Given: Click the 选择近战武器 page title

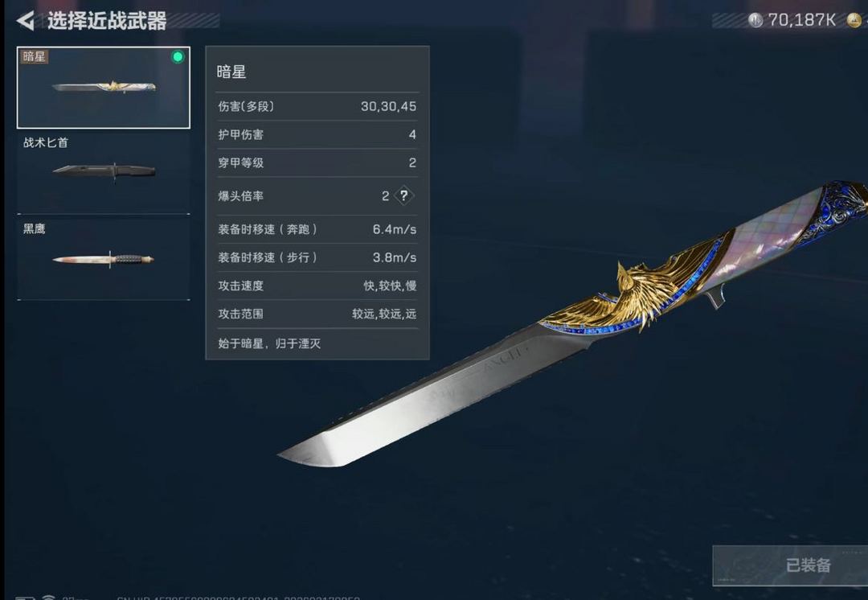Looking at the screenshot, I should click(107, 21).
